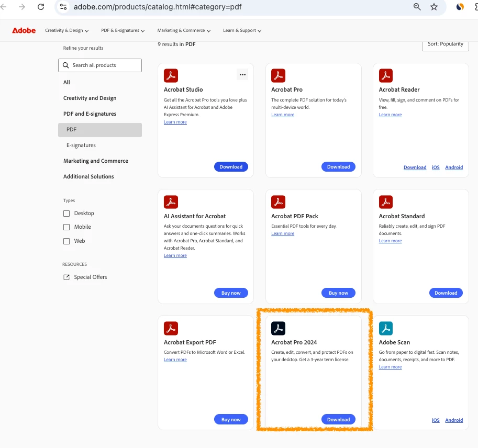
Task: Open the Sort: Popularity dropdown
Action: [x=445, y=44]
